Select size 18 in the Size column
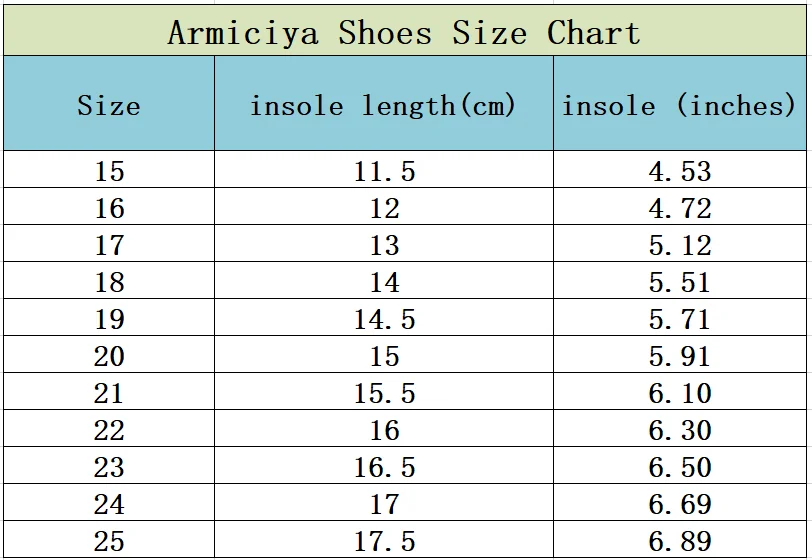The image size is (812, 560). (x=109, y=282)
